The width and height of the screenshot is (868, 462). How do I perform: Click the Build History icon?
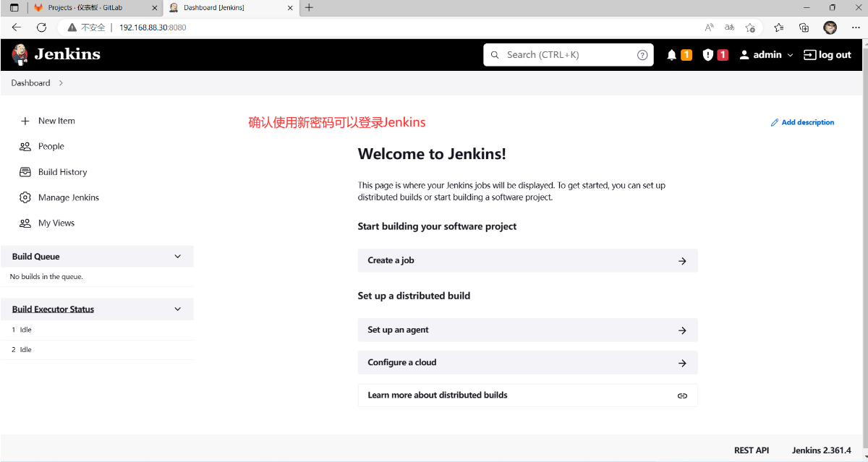click(25, 172)
